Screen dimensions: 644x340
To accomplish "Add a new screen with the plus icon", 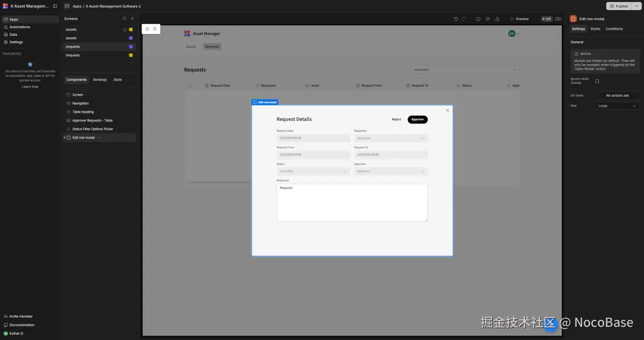I will (132, 19).
